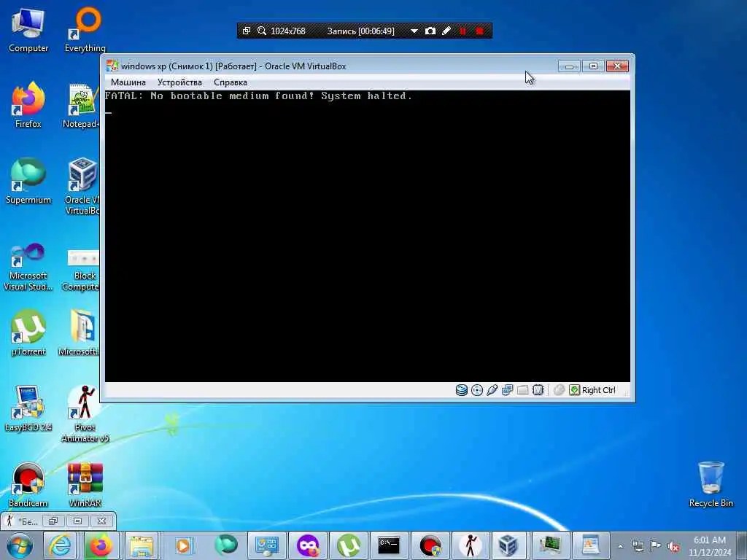
Task: Minimize the VirtualBox VM window
Action: point(569,66)
